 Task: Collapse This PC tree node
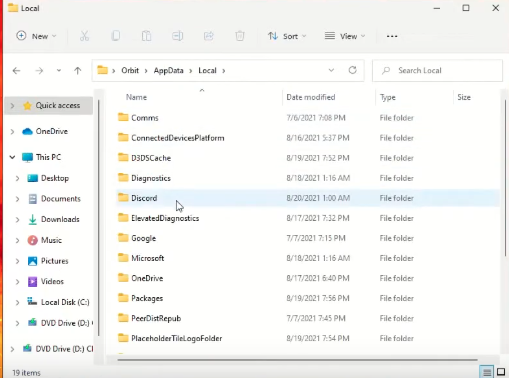pos(12,157)
